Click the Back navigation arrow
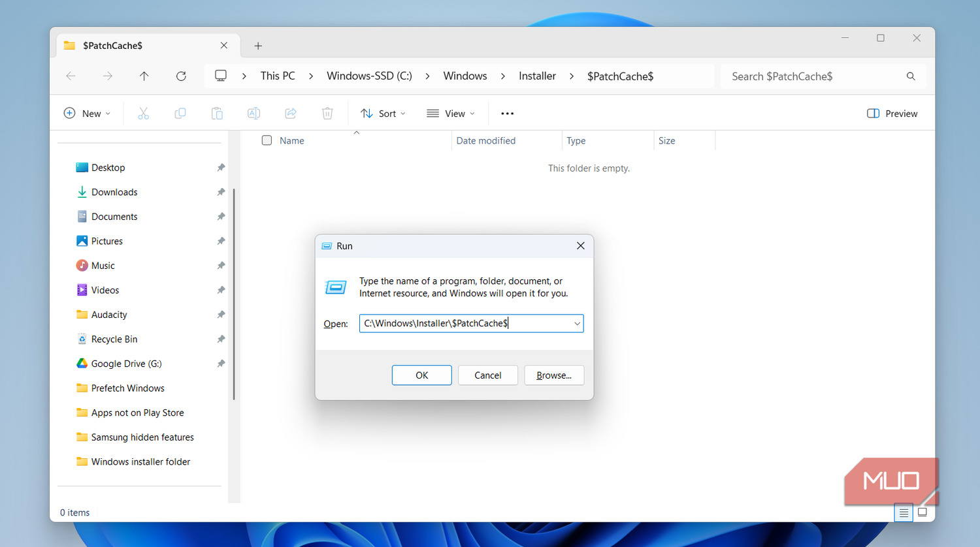 pos(71,76)
